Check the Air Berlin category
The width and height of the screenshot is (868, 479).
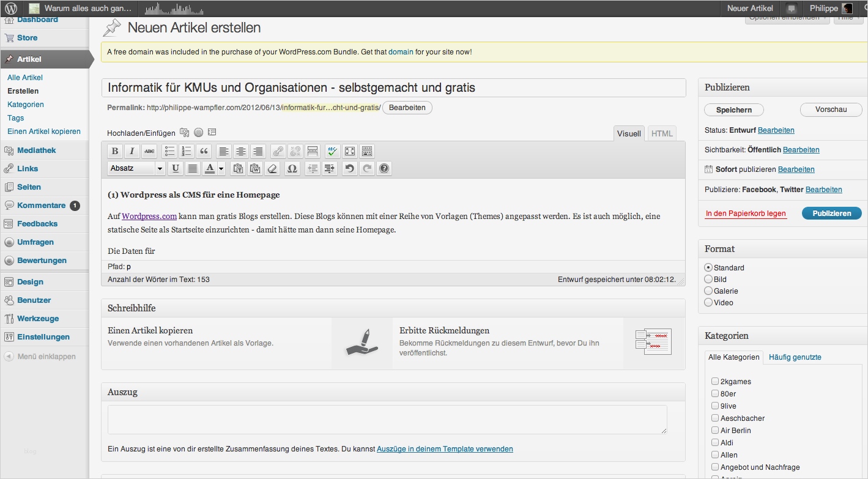coord(715,430)
